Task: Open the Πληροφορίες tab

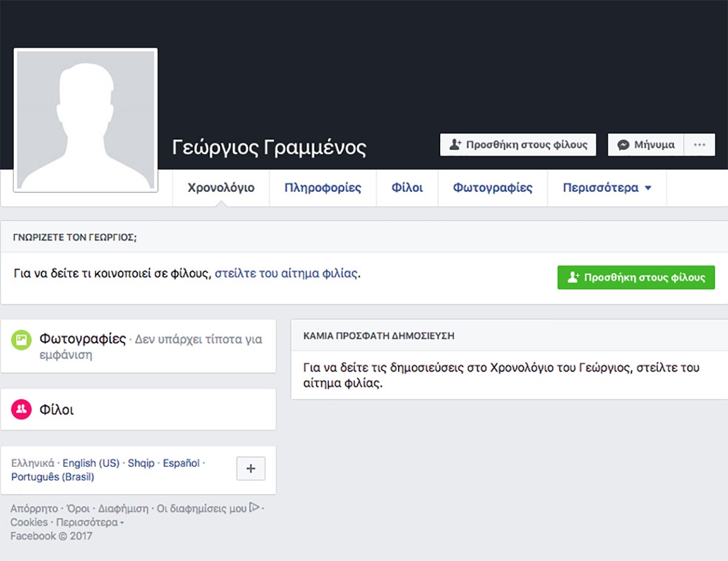Action: pos(323,188)
